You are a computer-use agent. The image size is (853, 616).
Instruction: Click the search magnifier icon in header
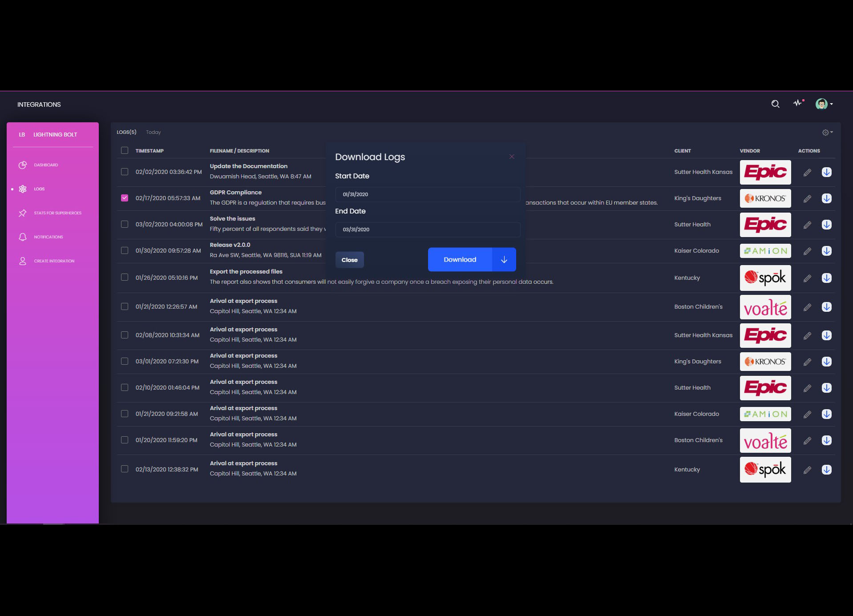point(775,104)
